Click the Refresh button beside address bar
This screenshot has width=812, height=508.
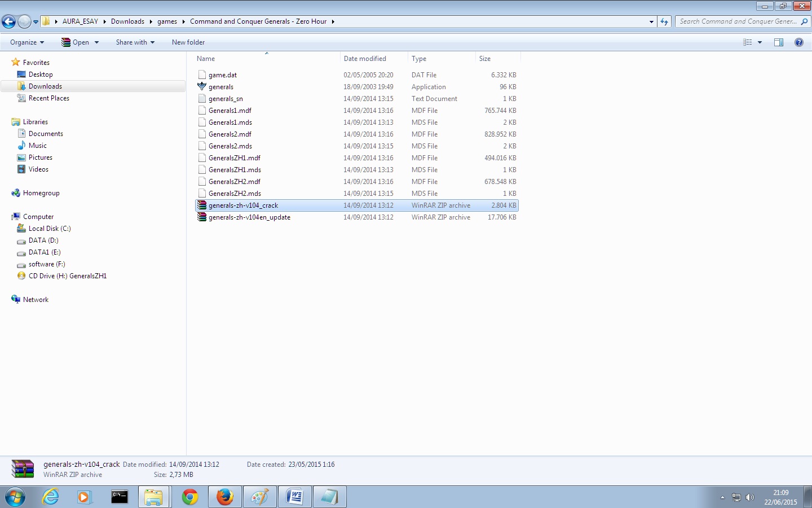point(664,21)
